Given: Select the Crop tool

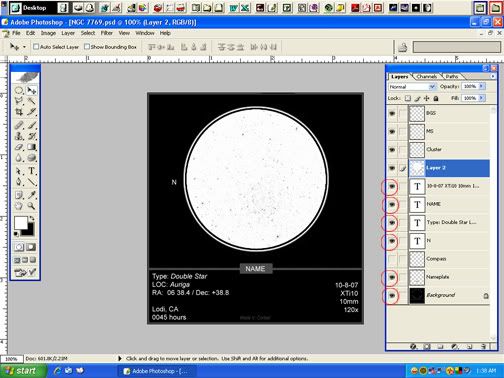Looking at the screenshot, I should click(x=19, y=112).
